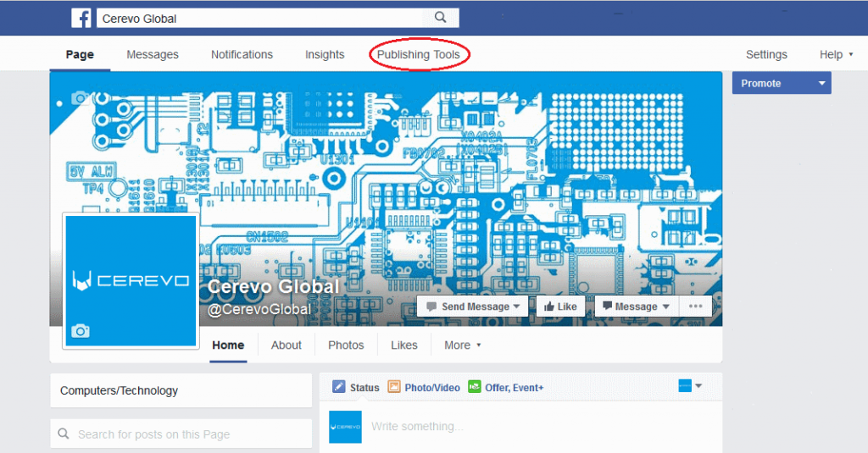Open the three-dots more actions button
This screenshot has height=453, width=868.
click(x=695, y=307)
